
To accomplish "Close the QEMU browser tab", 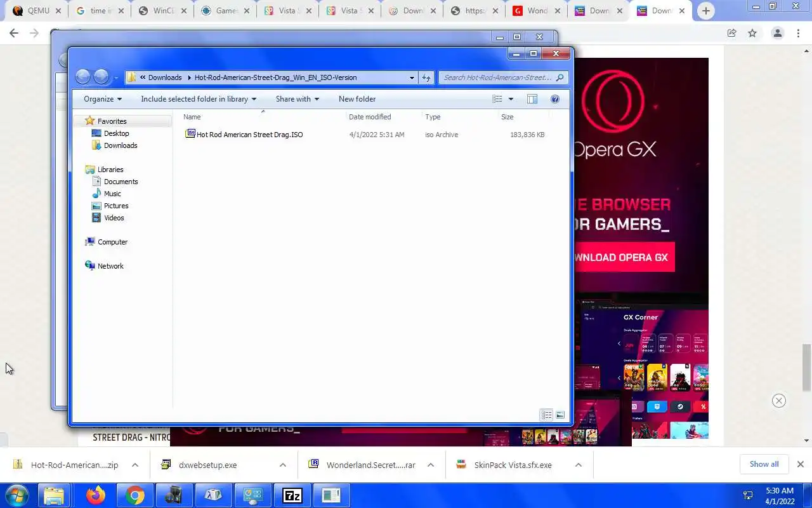I will 58,11.
